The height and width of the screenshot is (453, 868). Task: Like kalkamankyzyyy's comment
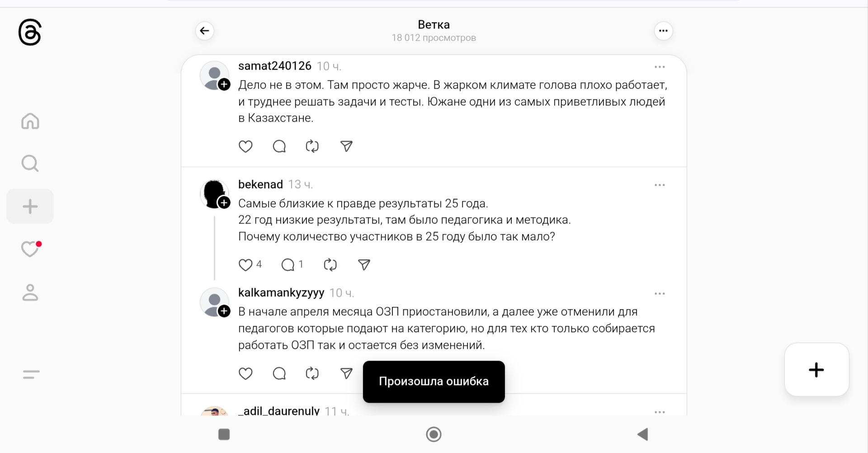coord(245,373)
